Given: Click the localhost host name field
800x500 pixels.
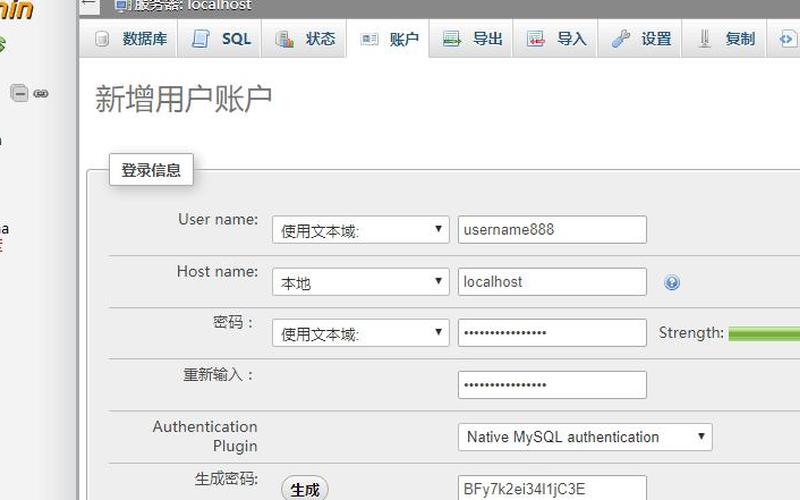Looking at the screenshot, I should pyautogui.click(x=552, y=282).
